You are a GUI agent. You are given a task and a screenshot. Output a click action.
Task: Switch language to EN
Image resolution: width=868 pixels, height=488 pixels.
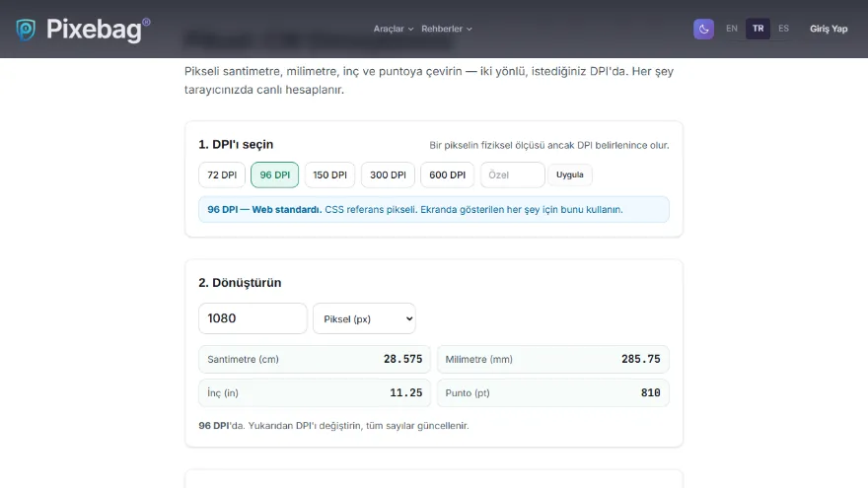(732, 29)
